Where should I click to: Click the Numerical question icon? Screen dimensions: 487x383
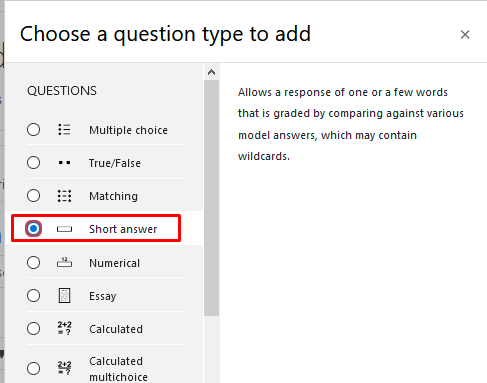click(64, 263)
